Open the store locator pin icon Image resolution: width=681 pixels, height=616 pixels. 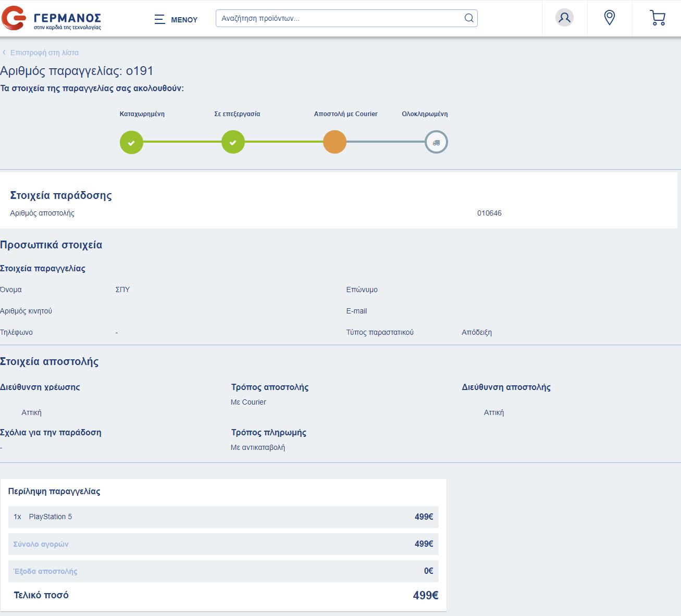click(x=609, y=18)
